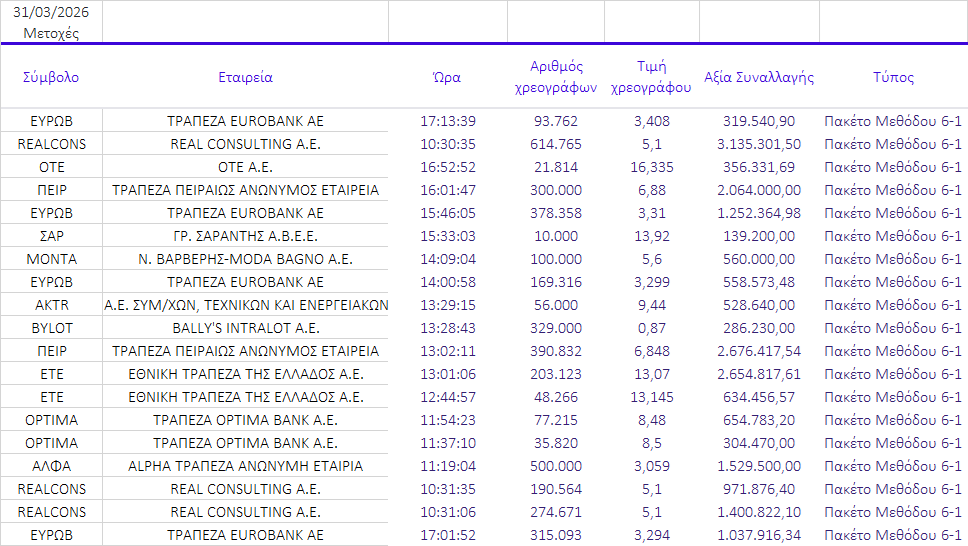Select price cell 16,335
Image resolution: width=968 pixels, height=546 pixels.
point(651,167)
